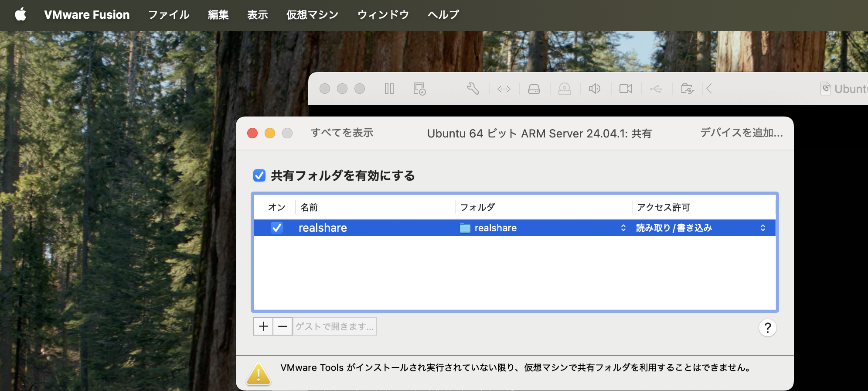Image resolution: width=868 pixels, height=391 pixels.
Task: Click the window title Ubuntu 64 ビット ARM Server
Action: [x=539, y=134]
